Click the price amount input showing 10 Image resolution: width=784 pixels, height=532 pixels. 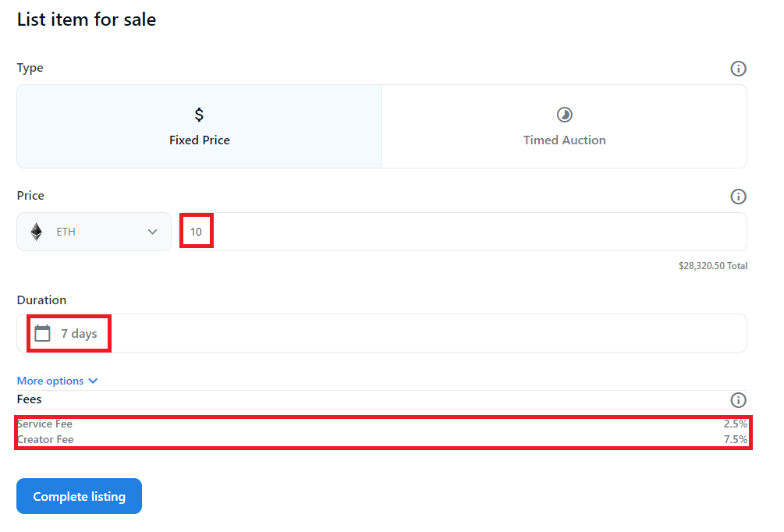[x=463, y=232]
